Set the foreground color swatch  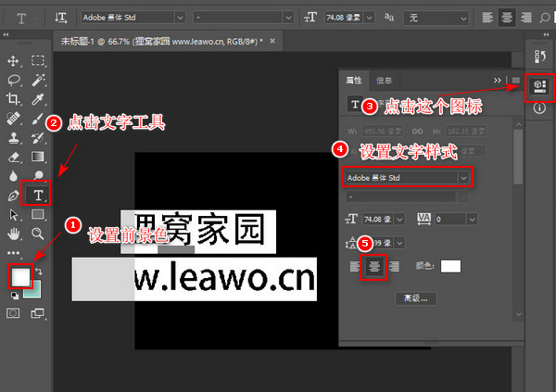coord(20,277)
